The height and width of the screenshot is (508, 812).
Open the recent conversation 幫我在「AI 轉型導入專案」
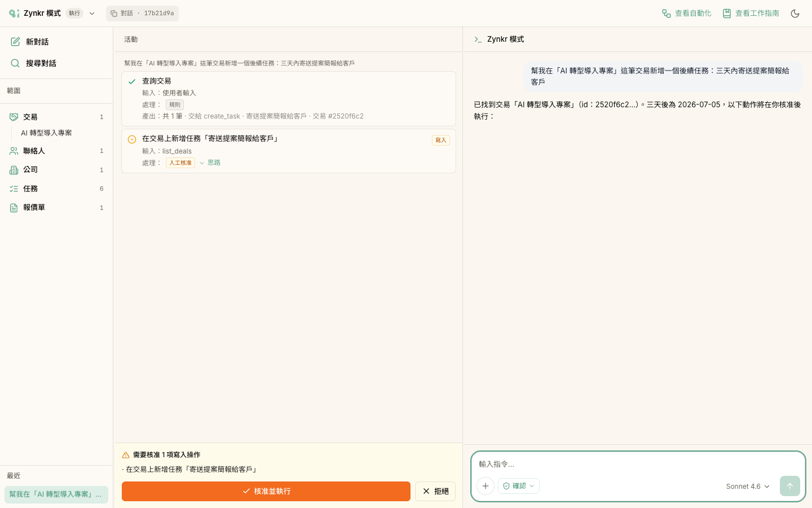(x=56, y=494)
